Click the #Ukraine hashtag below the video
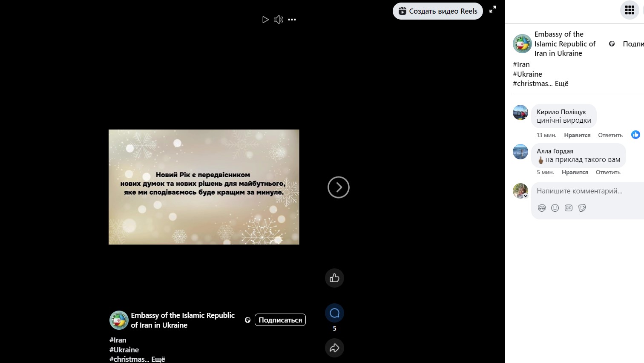The width and height of the screenshot is (644, 363). (124, 350)
